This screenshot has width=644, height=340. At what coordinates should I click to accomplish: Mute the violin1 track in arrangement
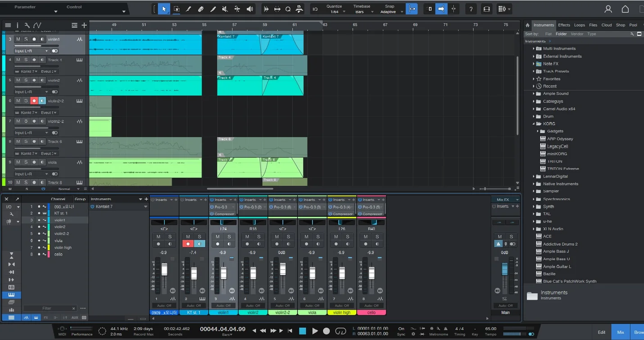(x=18, y=39)
